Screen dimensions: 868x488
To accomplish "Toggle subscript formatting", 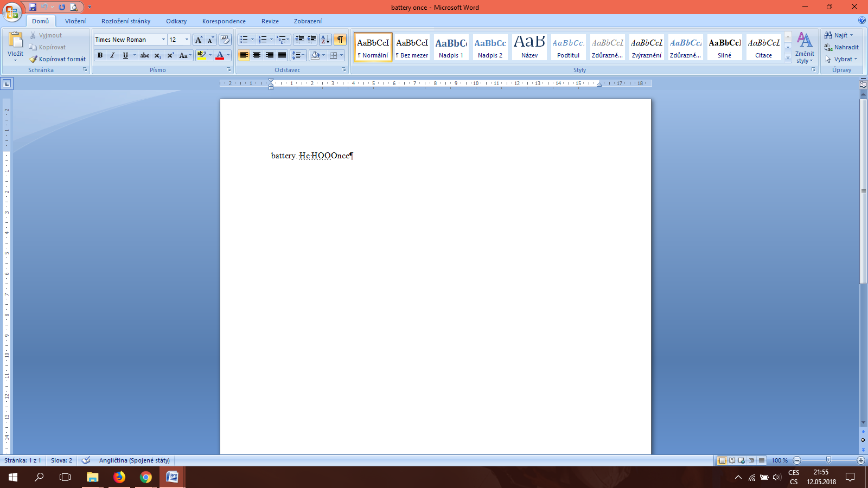I will tap(157, 55).
